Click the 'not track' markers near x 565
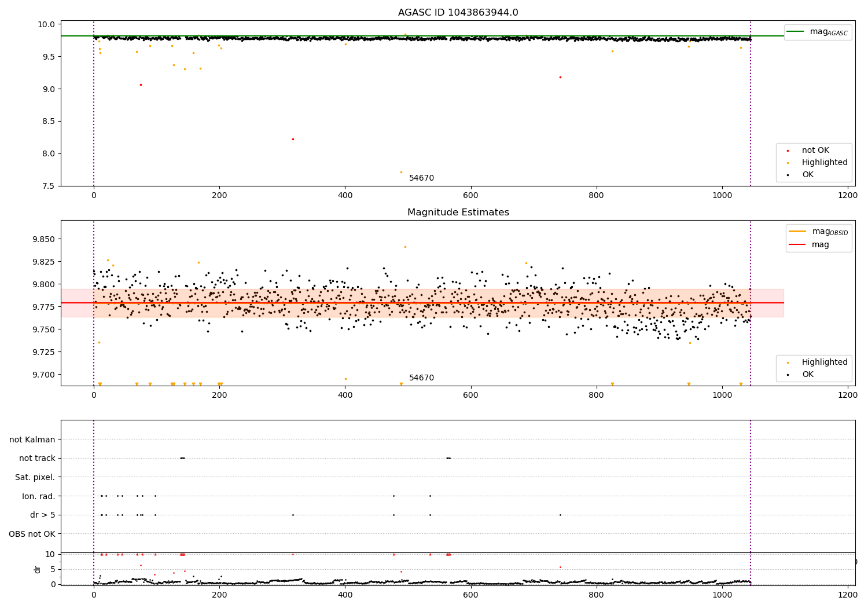 tap(448, 459)
